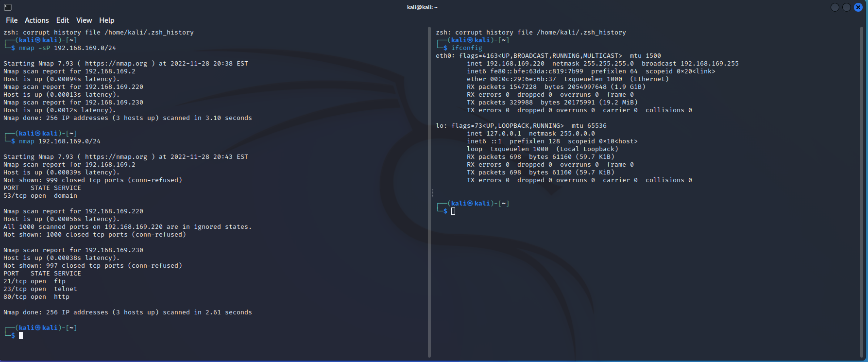Viewport: 868px width, 362px height.
Task: Click 'TX packets 329988' line in eth0
Action: click(x=552, y=103)
